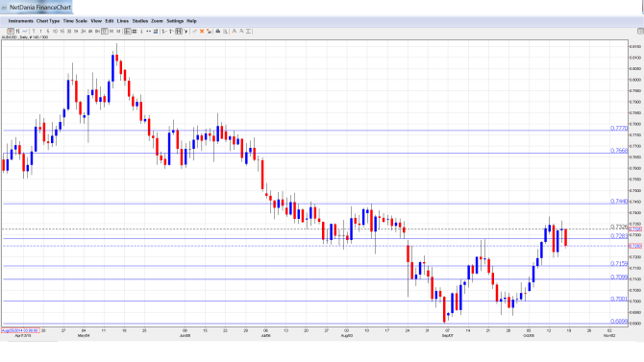Click the up-arrow scale icon

(x=171, y=31)
